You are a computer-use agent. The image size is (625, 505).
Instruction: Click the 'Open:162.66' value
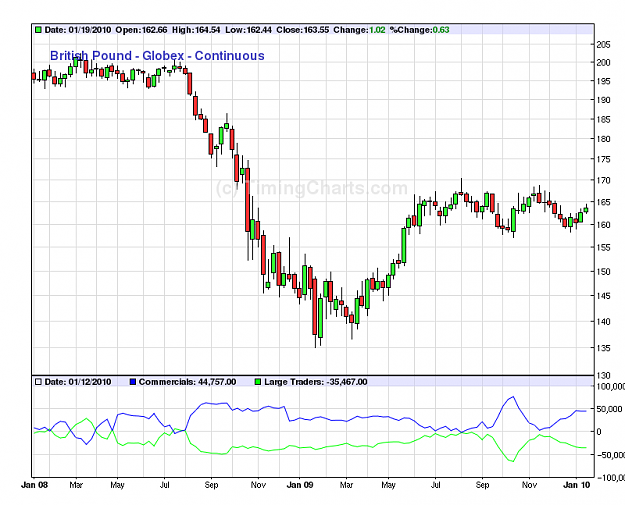coord(141,30)
